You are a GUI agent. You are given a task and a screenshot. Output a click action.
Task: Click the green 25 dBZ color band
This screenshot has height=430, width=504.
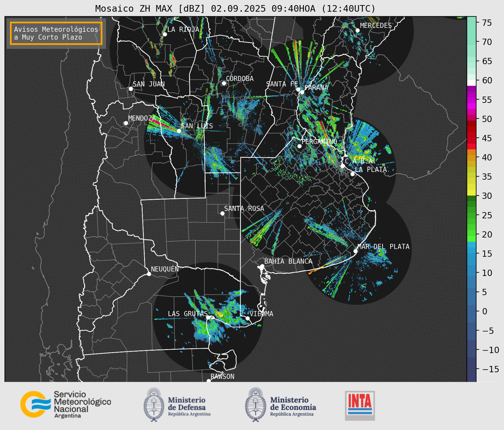click(471, 215)
